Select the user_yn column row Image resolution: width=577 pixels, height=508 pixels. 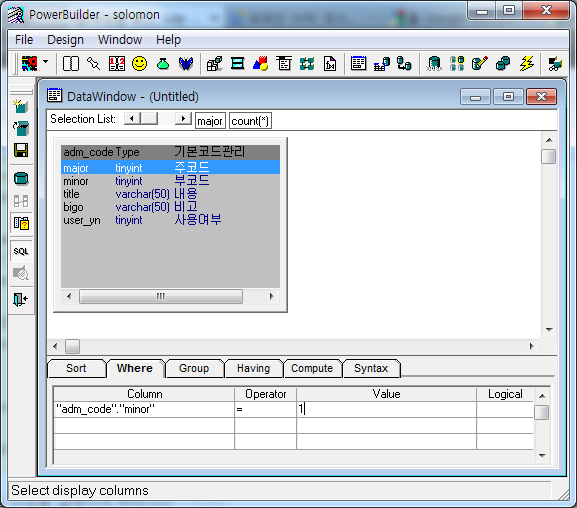170,220
